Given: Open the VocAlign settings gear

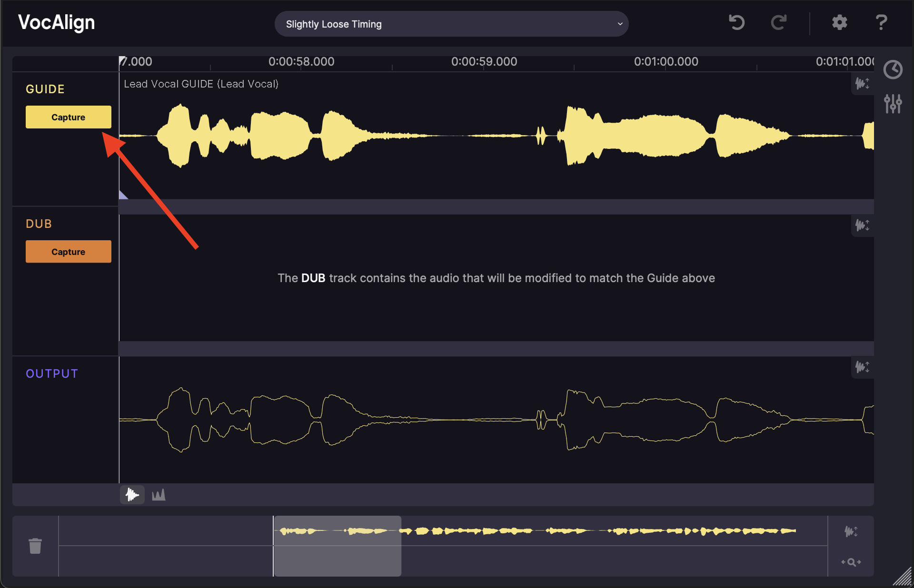Looking at the screenshot, I should (x=839, y=22).
